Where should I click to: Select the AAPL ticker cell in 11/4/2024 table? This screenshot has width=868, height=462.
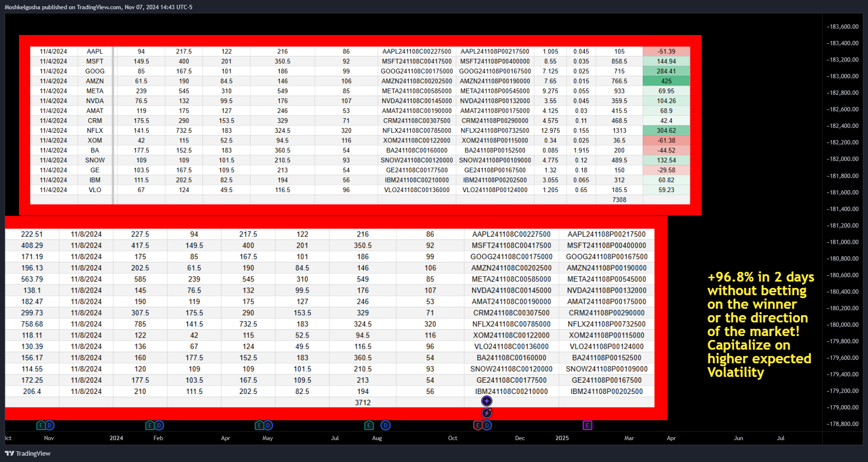point(95,52)
